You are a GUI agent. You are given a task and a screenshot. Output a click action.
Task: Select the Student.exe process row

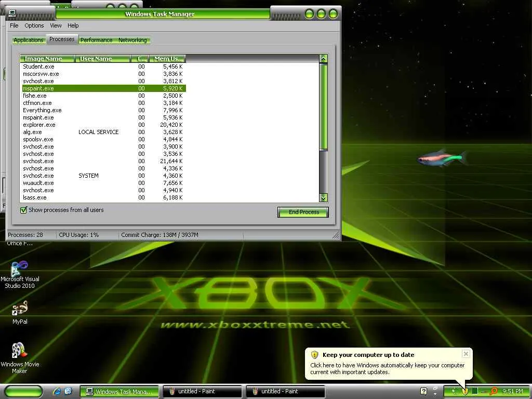(x=103, y=66)
